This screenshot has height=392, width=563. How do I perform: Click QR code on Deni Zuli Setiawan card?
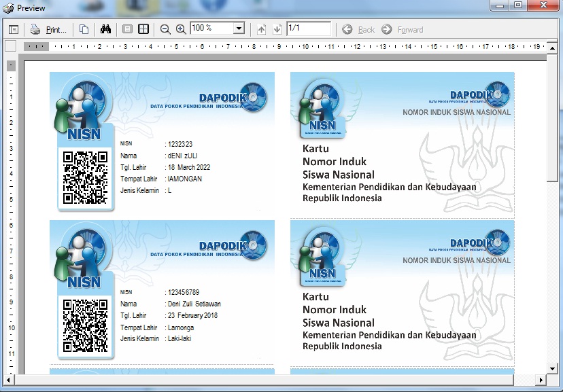click(x=85, y=325)
